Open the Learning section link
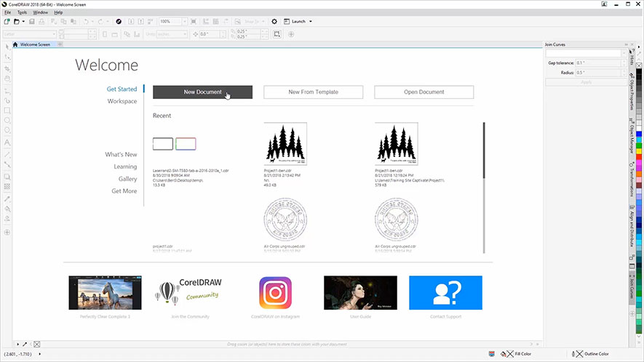The height and width of the screenshot is (362, 644). pos(125,166)
